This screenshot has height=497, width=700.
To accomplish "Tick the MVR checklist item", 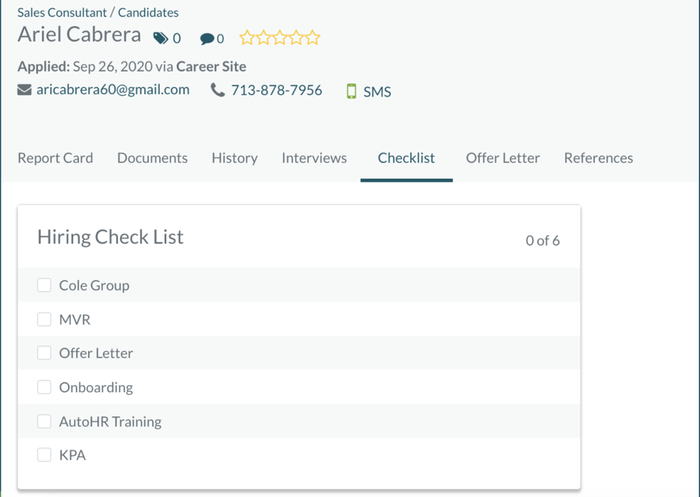I will (x=44, y=319).
